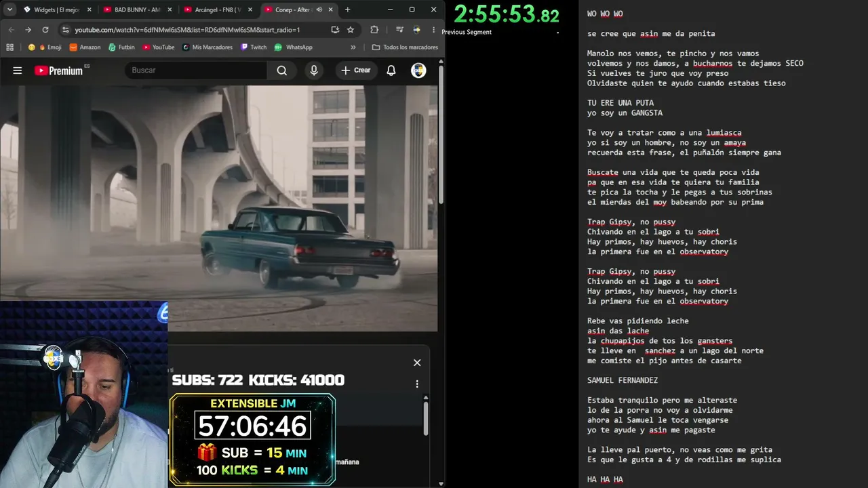Click the 57:06:46 countdown timer
The height and width of the screenshot is (488, 868).
coord(253,426)
